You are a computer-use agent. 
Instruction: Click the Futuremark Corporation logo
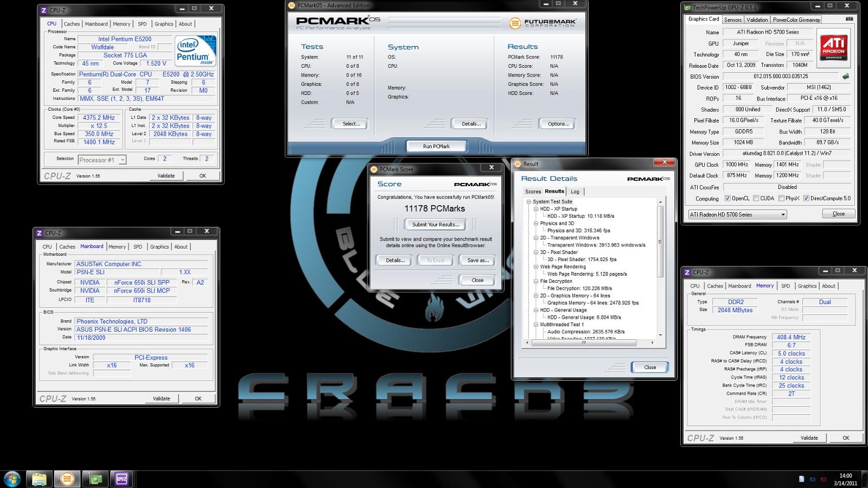point(543,23)
